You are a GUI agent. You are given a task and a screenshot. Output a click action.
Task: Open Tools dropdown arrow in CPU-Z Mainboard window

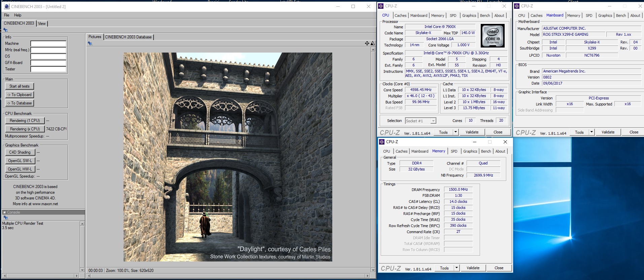click(x=591, y=132)
